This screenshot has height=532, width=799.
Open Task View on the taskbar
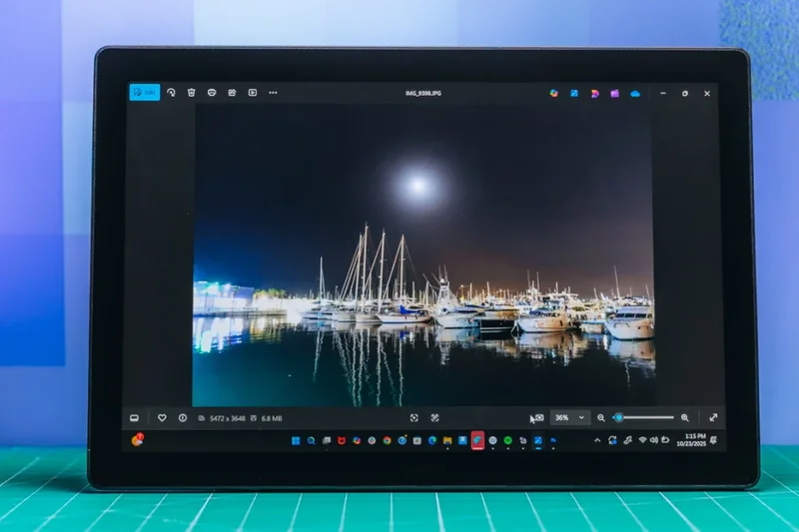coord(327,441)
